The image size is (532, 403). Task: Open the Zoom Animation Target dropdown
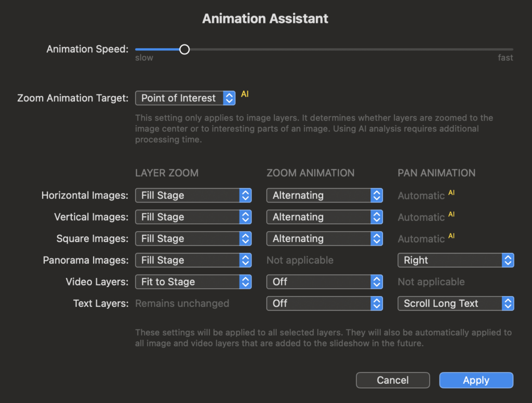click(185, 98)
